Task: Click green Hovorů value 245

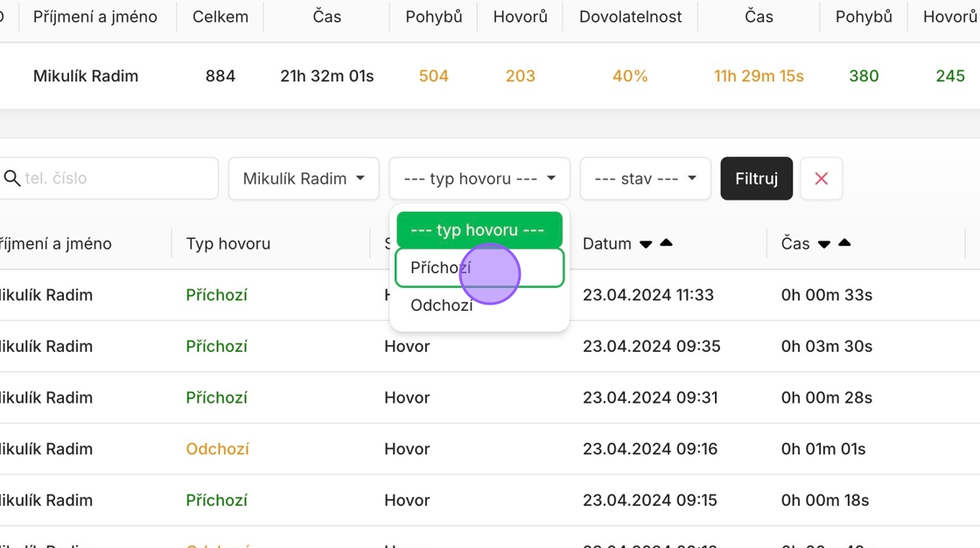Action: coord(950,75)
